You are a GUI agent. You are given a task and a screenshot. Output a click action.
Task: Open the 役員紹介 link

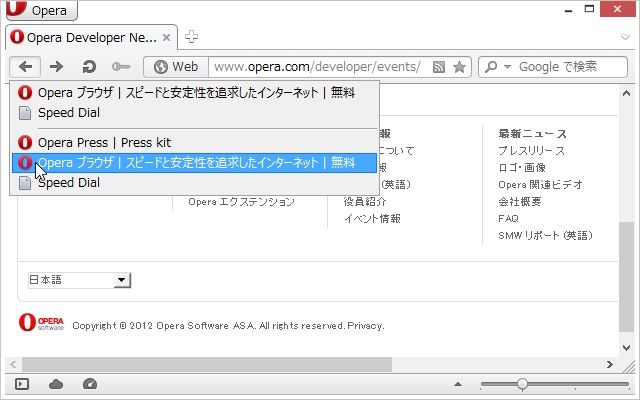(x=365, y=201)
